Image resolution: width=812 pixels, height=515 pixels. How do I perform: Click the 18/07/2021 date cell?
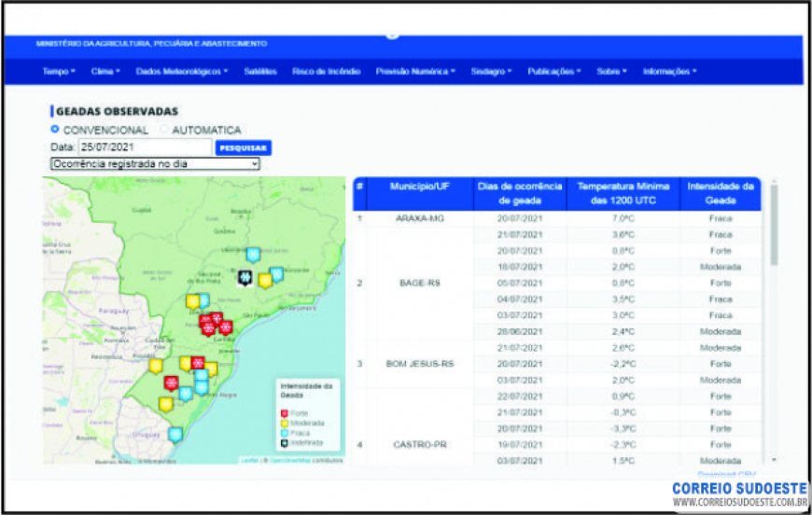point(520,267)
